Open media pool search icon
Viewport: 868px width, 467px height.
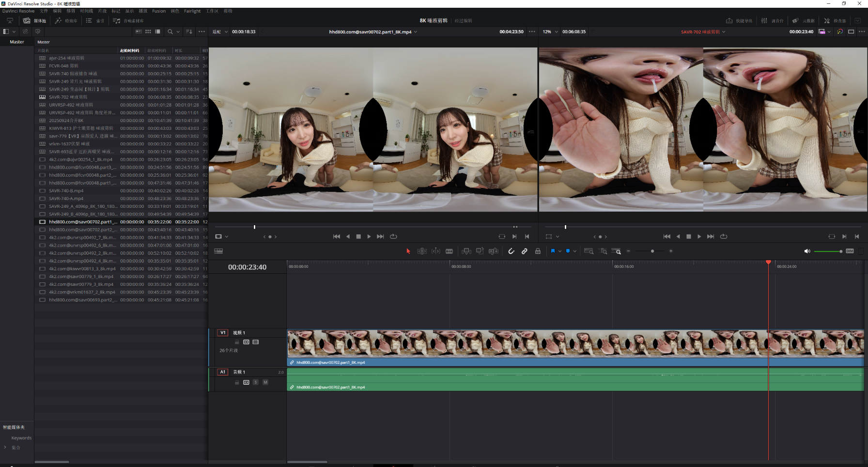click(x=170, y=31)
